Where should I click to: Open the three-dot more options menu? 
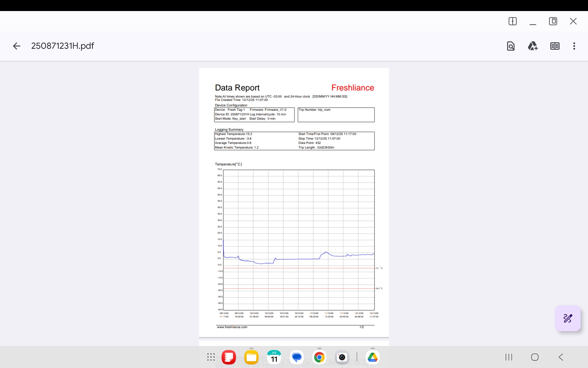click(574, 46)
